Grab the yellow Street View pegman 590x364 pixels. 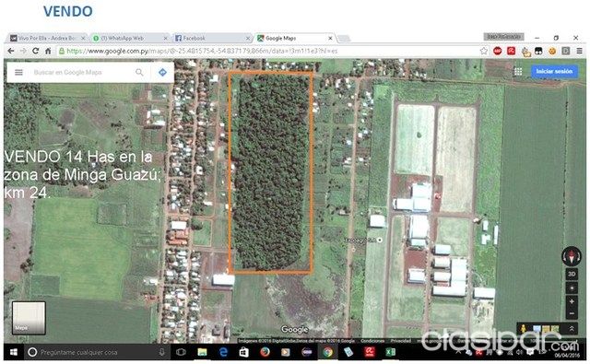coord(524,329)
